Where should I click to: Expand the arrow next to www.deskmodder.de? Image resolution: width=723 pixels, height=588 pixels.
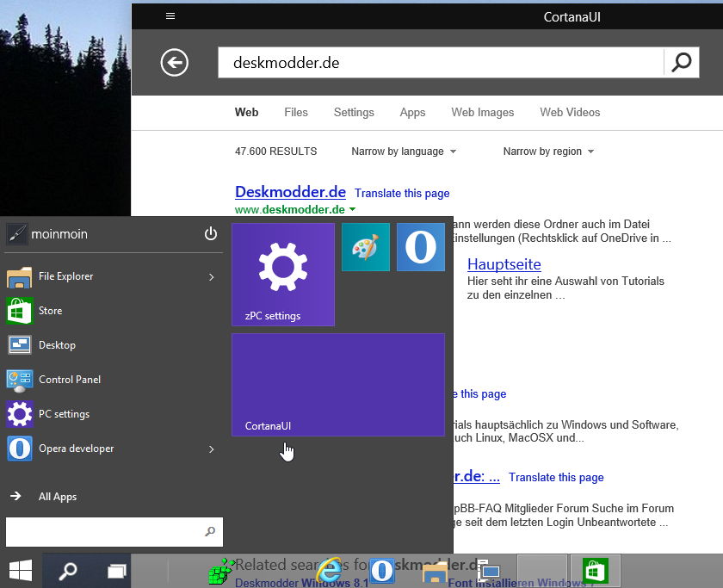click(x=353, y=209)
